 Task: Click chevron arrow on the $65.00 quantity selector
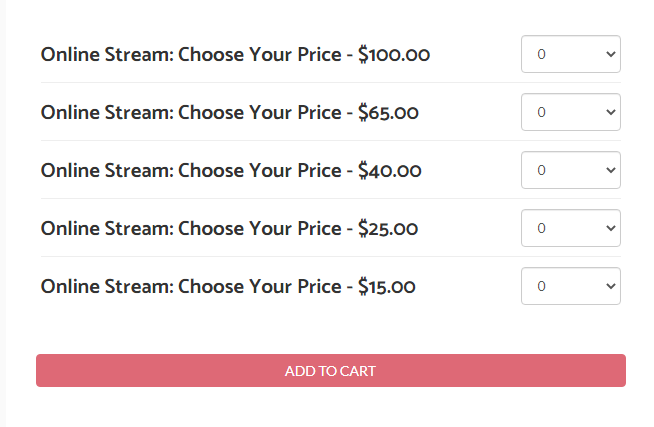pos(611,112)
